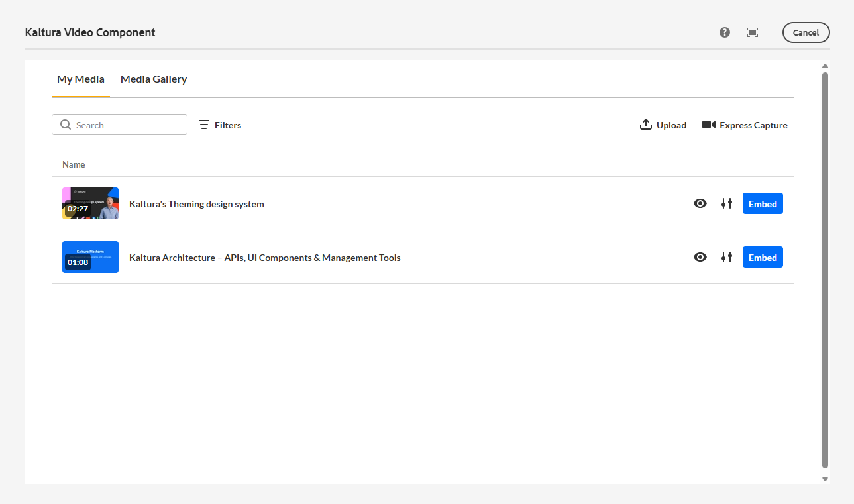Embed Kaltura's Theming design system video
Screen dimensions: 854x504
763,204
